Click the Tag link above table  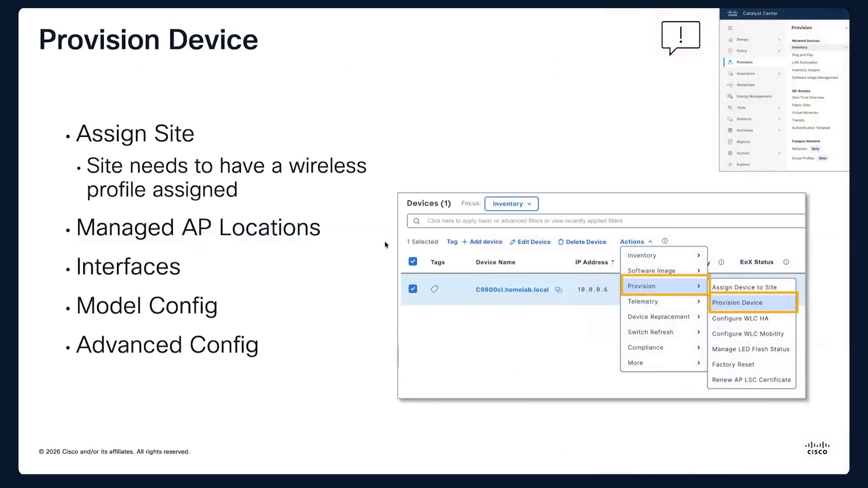point(452,242)
